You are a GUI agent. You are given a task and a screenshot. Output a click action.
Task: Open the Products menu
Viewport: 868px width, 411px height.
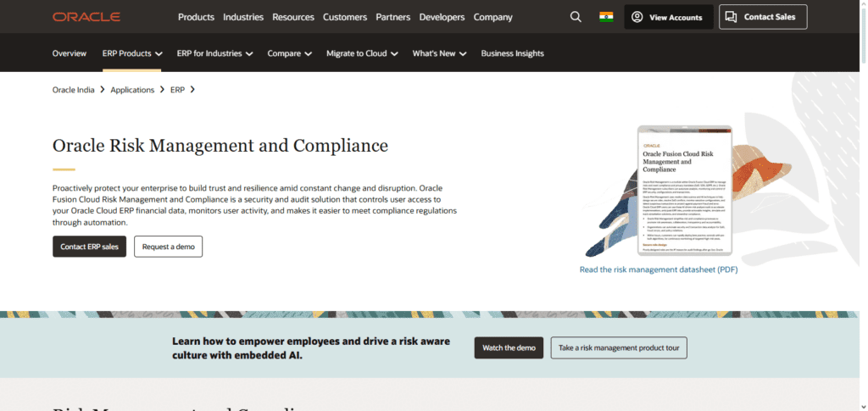(x=196, y=17)
